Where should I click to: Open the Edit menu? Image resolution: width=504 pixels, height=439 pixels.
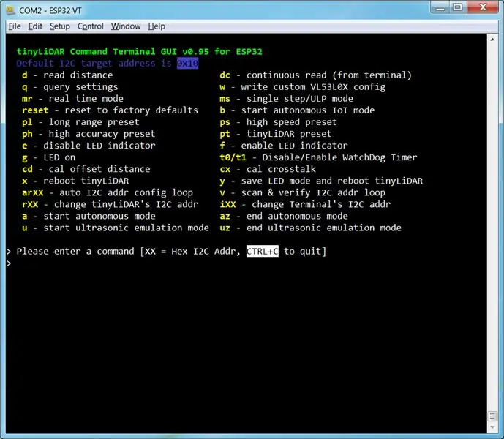[x=35, y=26]
